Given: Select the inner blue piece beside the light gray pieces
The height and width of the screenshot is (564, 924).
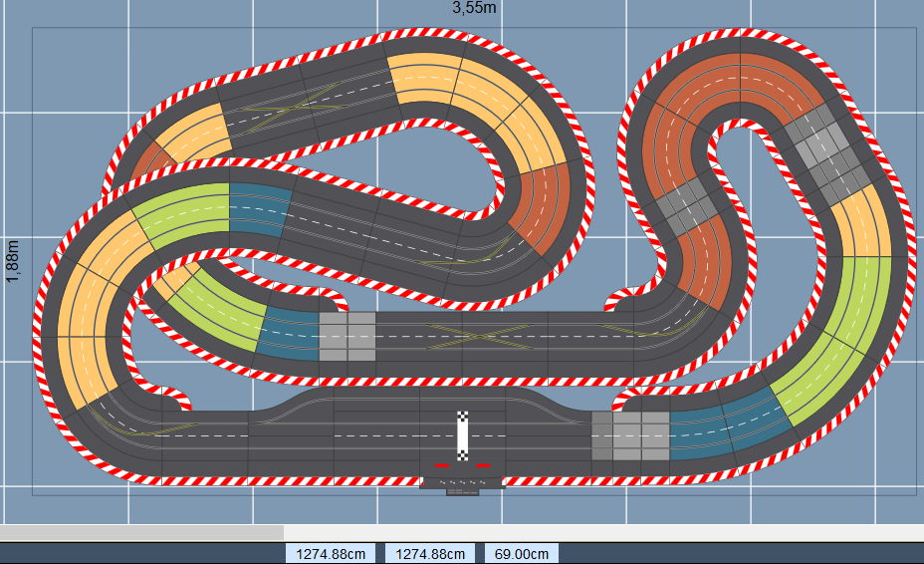Looking at the screenshot, I should pos(289,334).
